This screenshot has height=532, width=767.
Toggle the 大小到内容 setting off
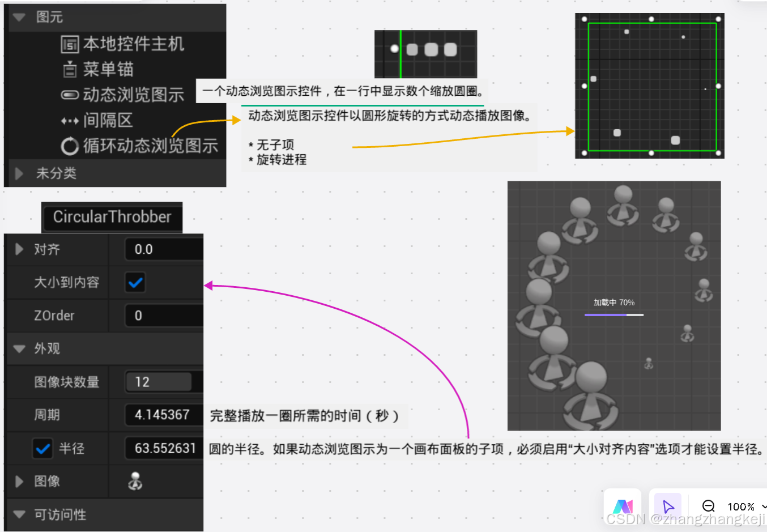click(x=135, y=282)
